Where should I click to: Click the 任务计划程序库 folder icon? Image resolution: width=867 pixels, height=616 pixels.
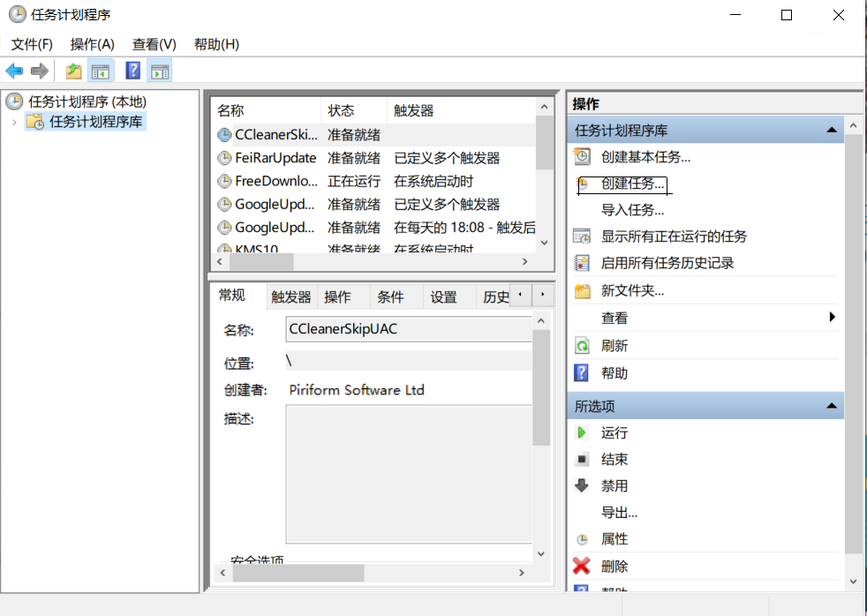(x=35, y=122)
